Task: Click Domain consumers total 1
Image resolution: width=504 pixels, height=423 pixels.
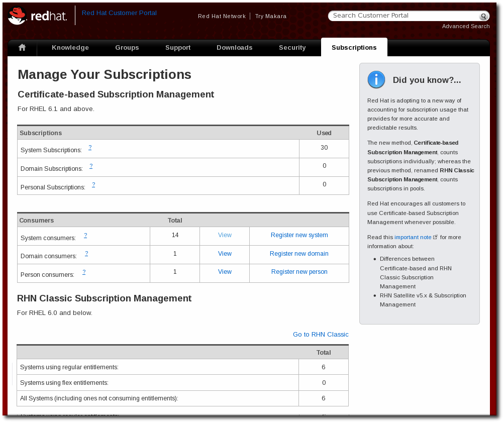Action: point(175,254)
